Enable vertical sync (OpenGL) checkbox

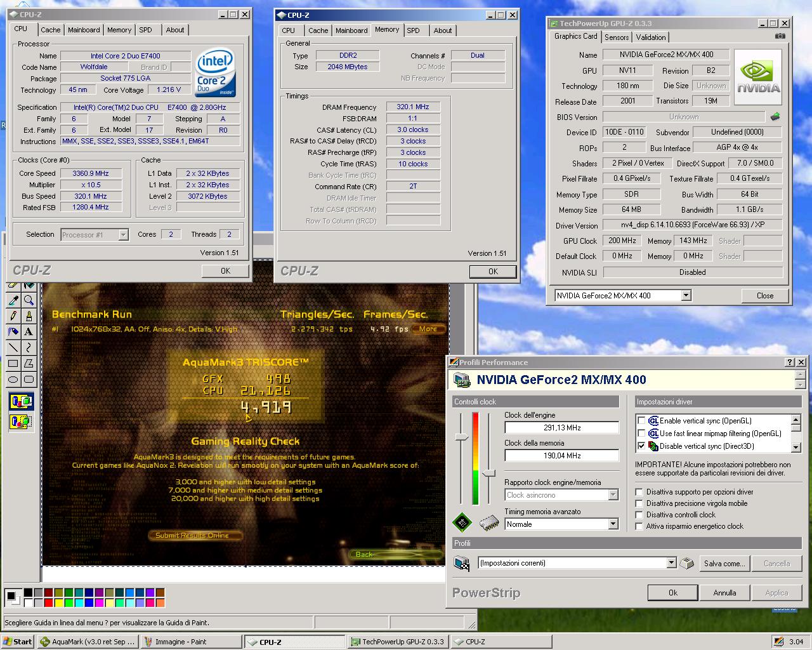pyautogui.click(x=641, y=421)
